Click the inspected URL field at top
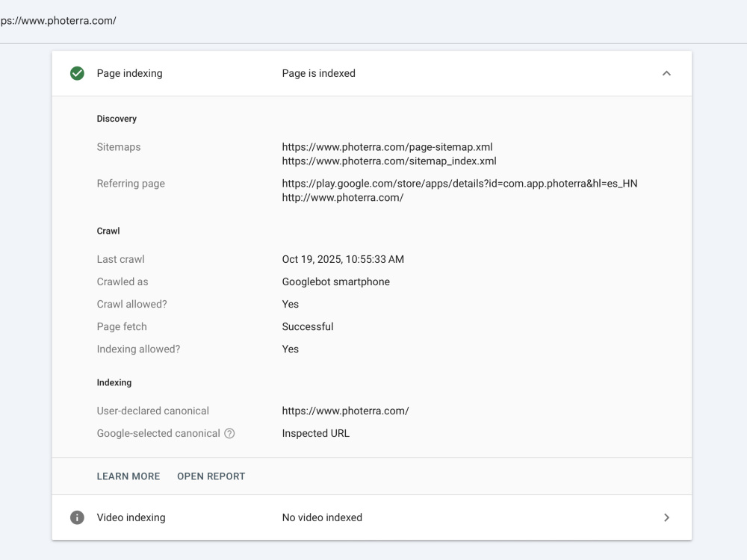The height and width of the screenshot is (560, 747). (58, 20)
